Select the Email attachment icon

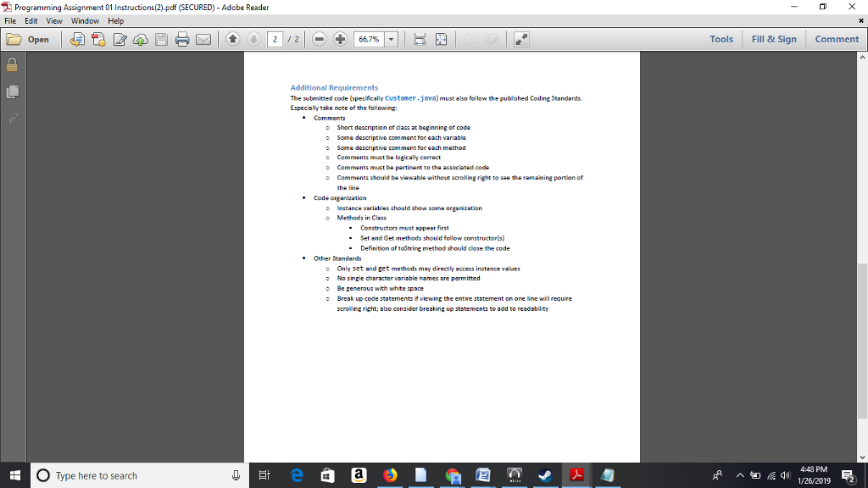(x=203, y=39)
